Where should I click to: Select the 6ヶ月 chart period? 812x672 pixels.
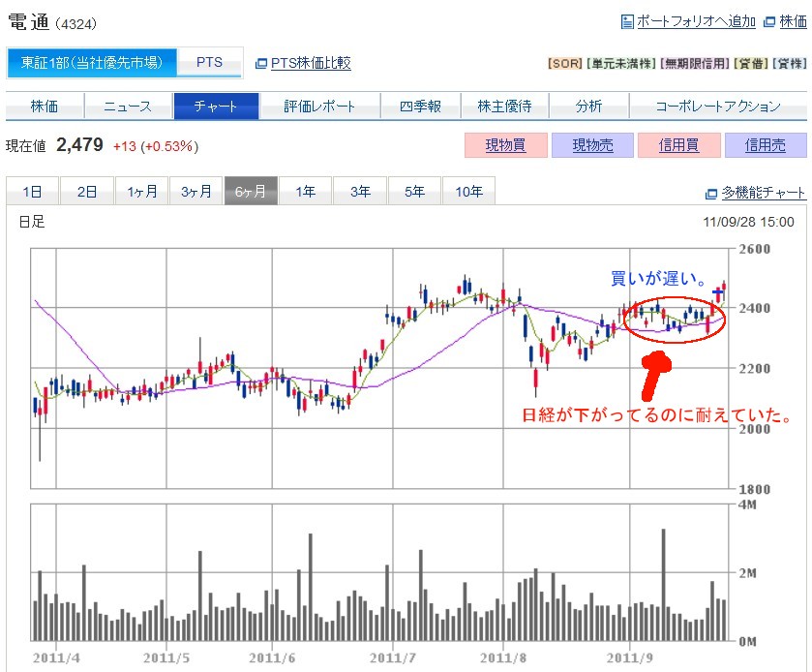tap(251, 191)
